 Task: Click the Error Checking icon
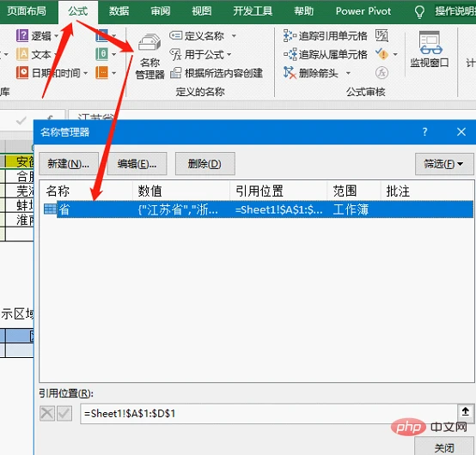pos(381,54)
